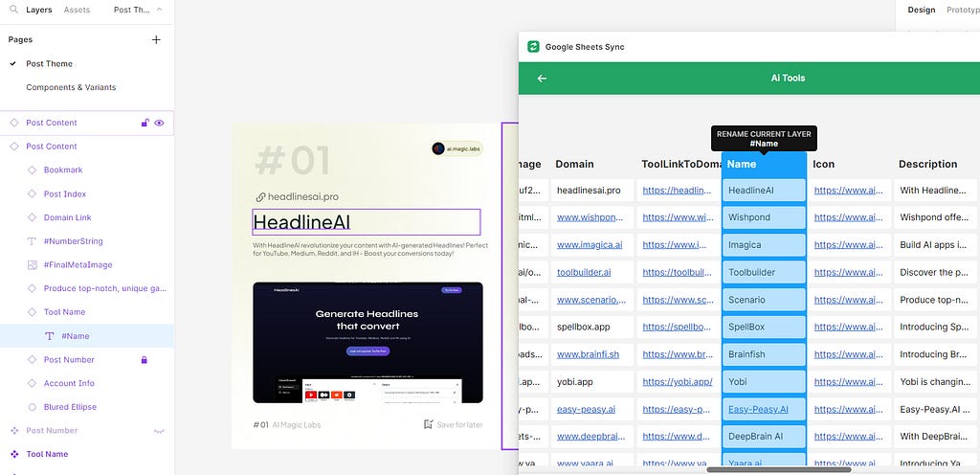
Task: Click the SpellBox name cell
Action: pos(764,327)
